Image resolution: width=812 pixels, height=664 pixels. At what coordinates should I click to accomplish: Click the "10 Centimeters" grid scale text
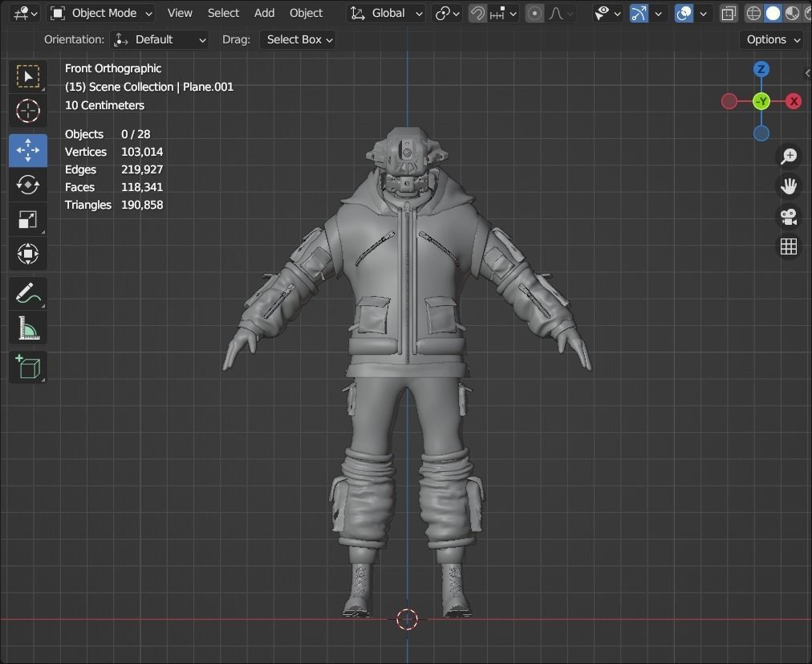coord(104,105)
